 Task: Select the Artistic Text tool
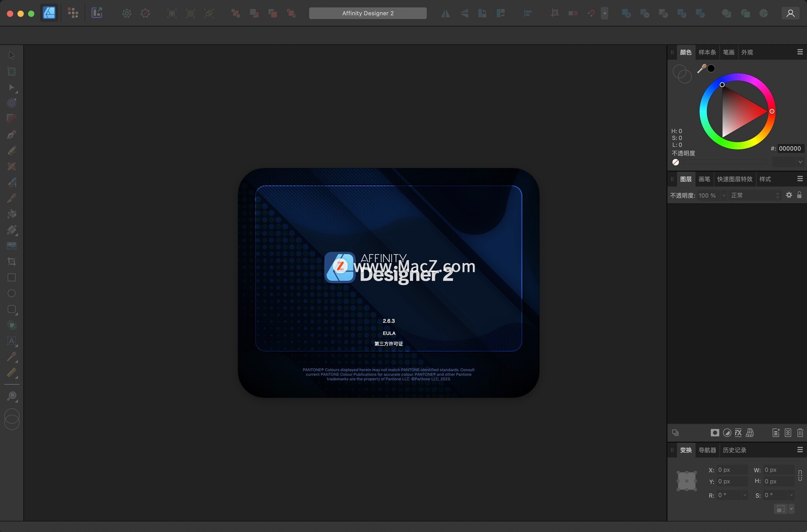click(x=12, y=341)
